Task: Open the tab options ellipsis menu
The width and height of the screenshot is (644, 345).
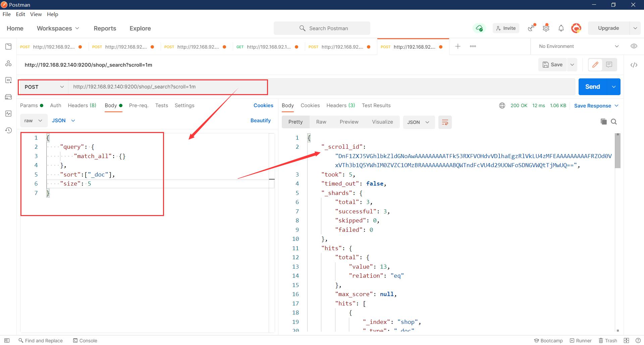Action: pyautogui.click(x=473, y=46)
